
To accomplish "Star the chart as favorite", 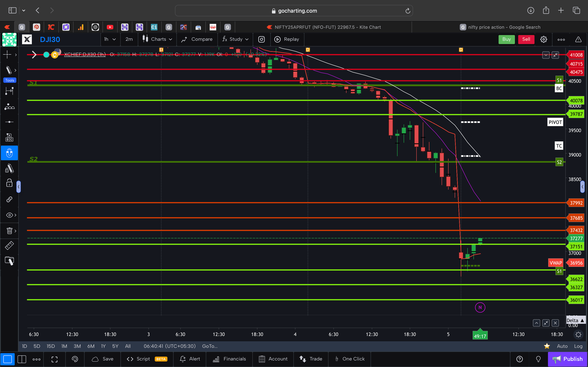I will pos(547,346).
